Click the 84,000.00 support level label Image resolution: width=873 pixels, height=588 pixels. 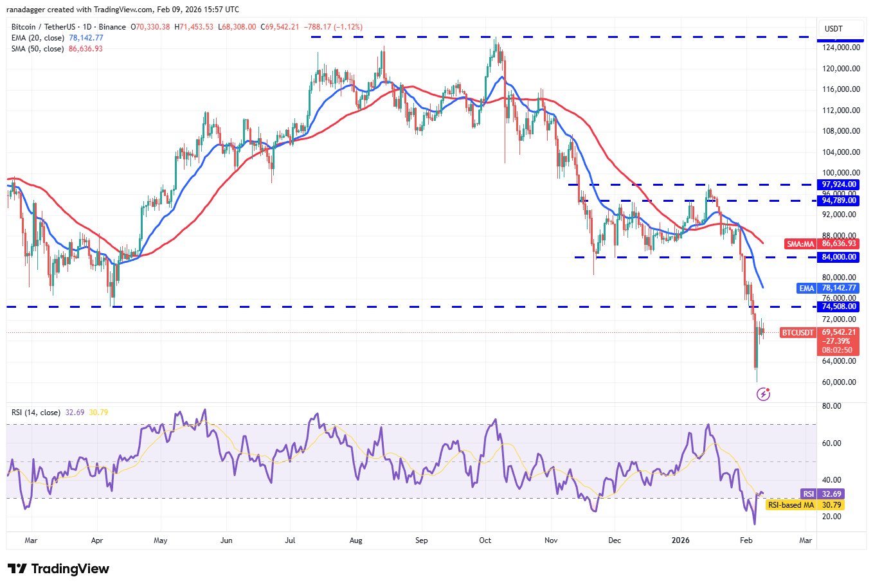pos(838,257)
